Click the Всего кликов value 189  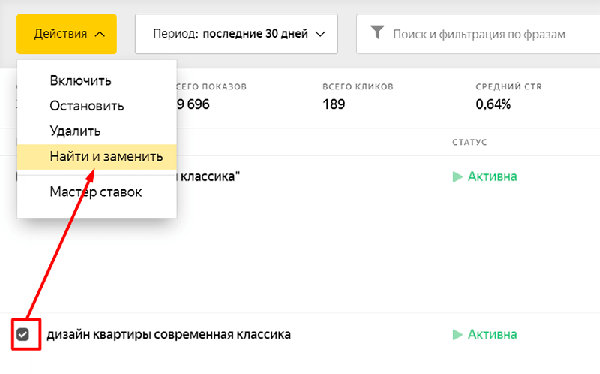click(x=334, y=104)
